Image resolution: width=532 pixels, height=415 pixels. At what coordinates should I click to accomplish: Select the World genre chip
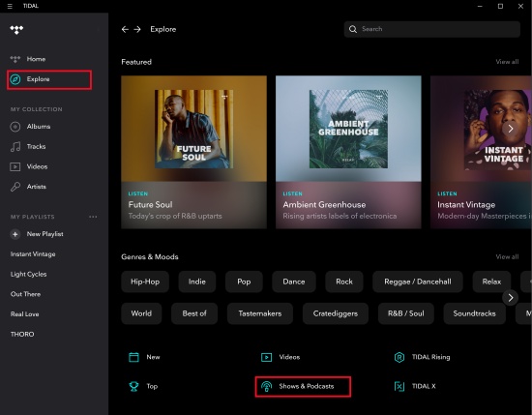pos(141,313)
